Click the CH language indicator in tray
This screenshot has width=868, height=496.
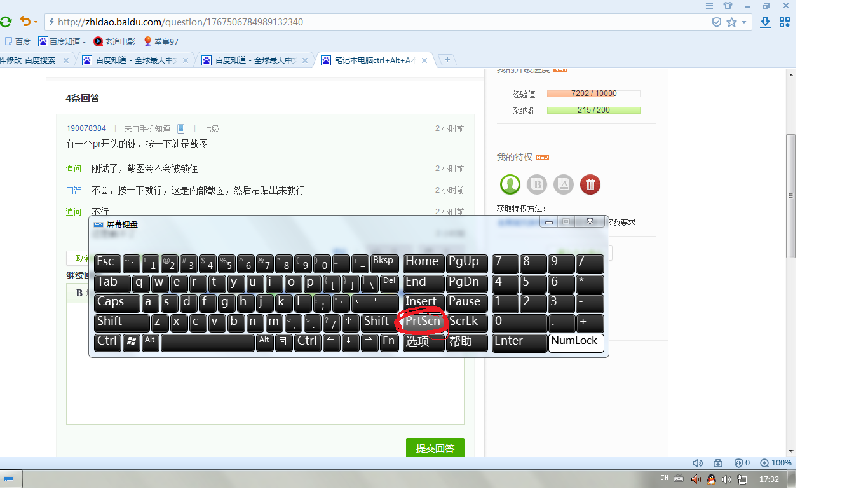coord(665,478)
